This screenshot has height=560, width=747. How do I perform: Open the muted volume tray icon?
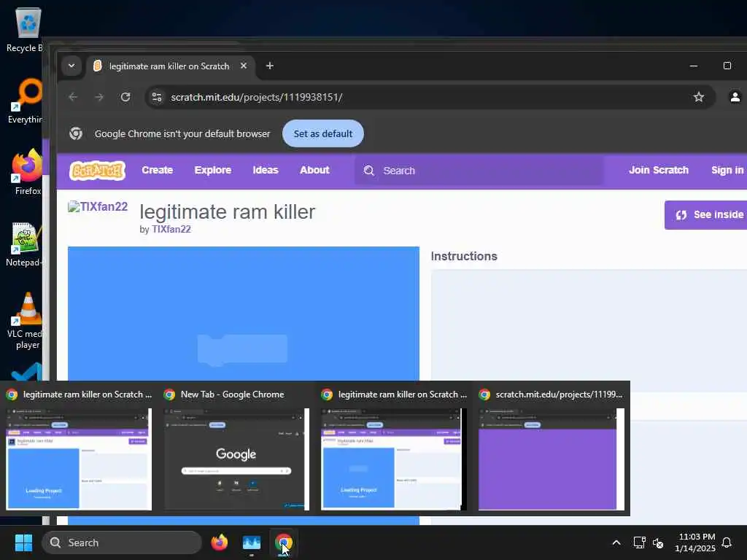[659, 542]
